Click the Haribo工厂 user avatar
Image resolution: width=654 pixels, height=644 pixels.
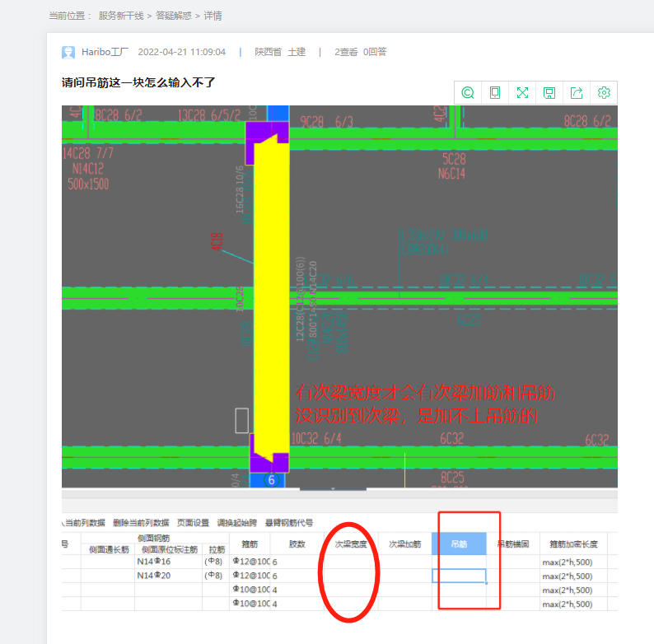(68, 52)
